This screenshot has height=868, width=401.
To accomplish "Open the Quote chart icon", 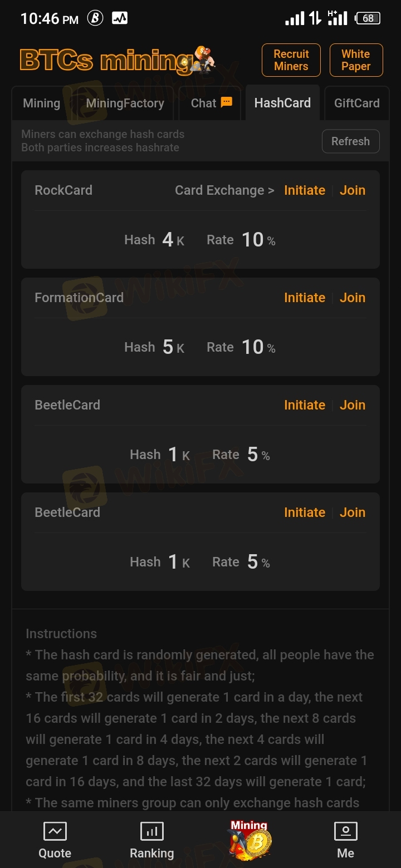I will tap(55, 831).
